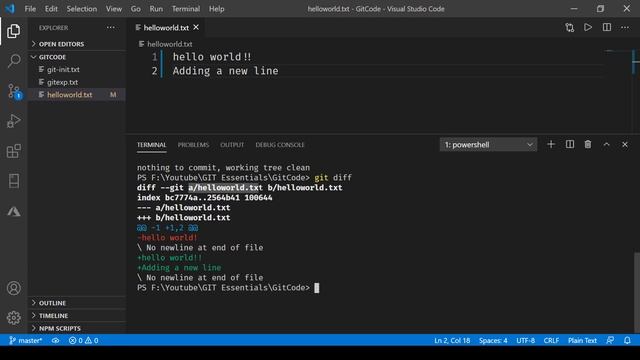Image resolution: width=640 pixels, height=360 pixels.
Task: Click UTF-8 encoding in status bar
Action: coord(525,340)
